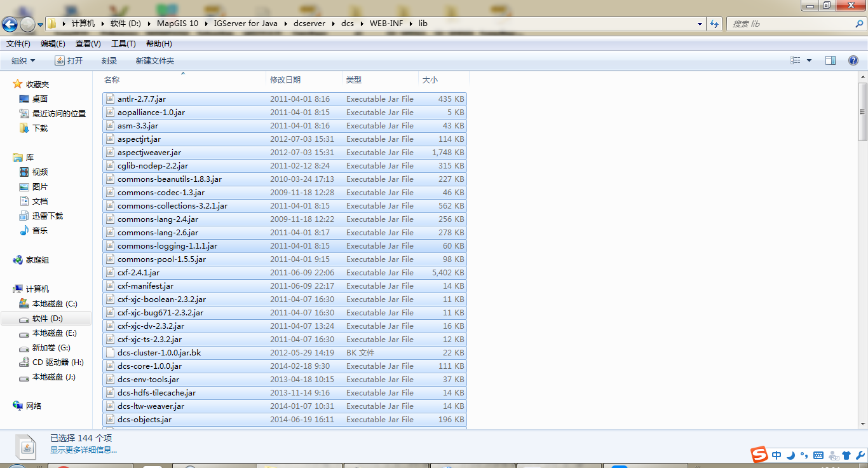Click the address bar refresh icon

(714, 24)
